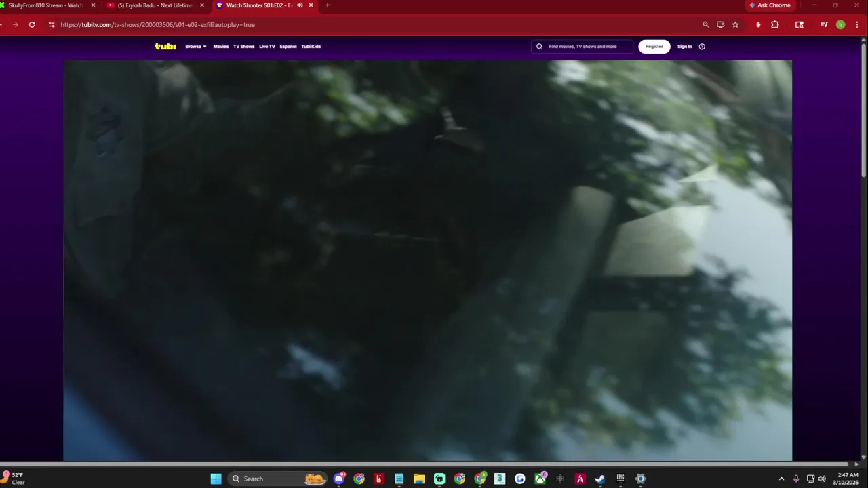
Task: Open the weather widget showing 52°F
Action: pyautogui.click(x=14, y=479)
